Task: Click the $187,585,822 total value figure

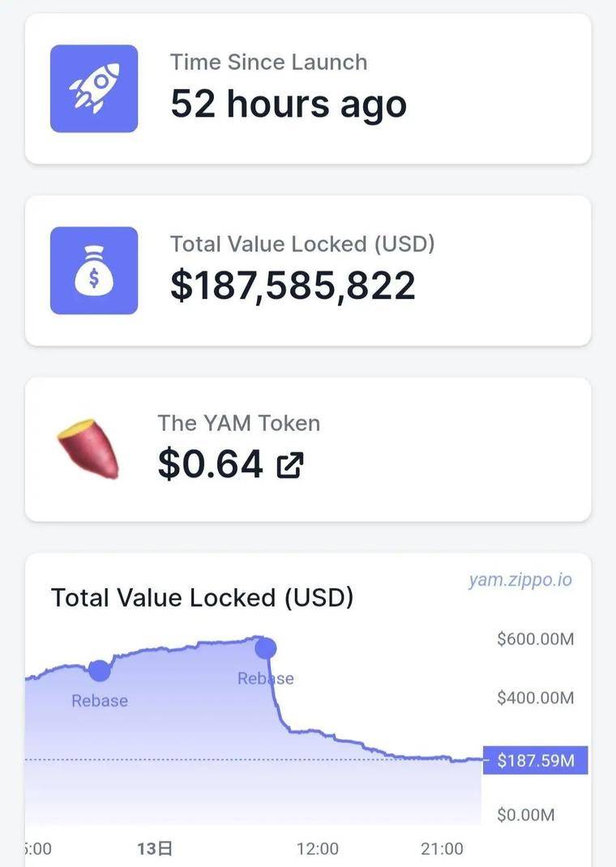Action: 293,285
